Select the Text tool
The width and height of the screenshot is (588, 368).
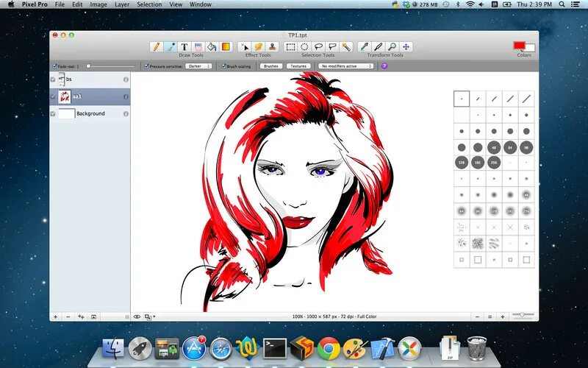(x=184, y=46)
